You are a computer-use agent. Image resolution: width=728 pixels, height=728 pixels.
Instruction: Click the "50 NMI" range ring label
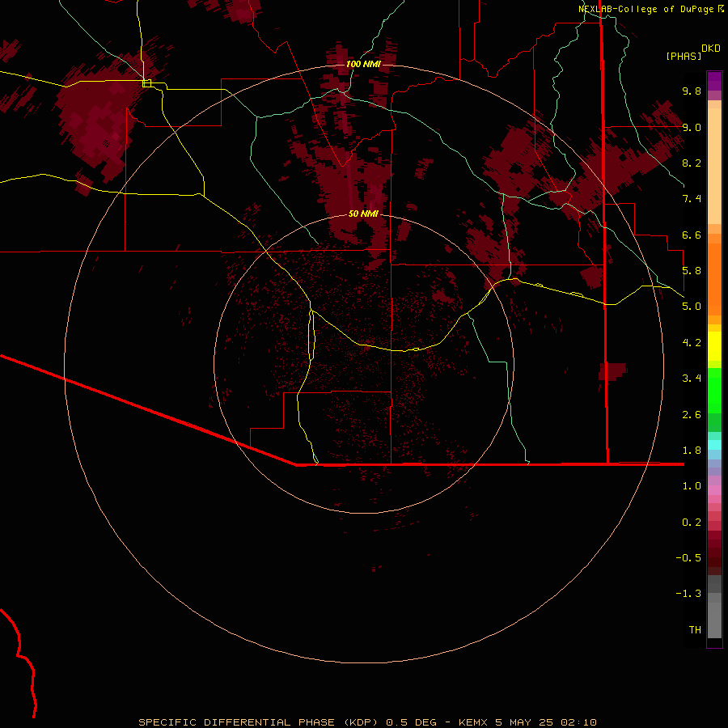pos(363,214)
